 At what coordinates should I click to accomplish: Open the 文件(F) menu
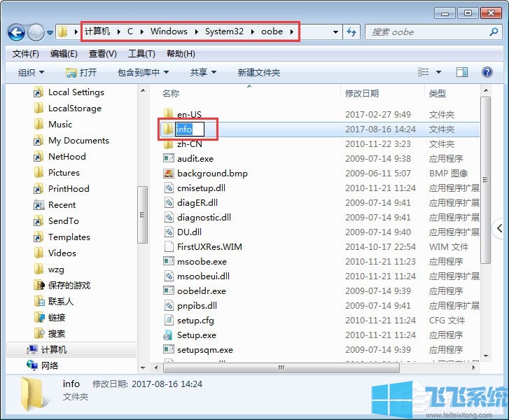[26, 54]
